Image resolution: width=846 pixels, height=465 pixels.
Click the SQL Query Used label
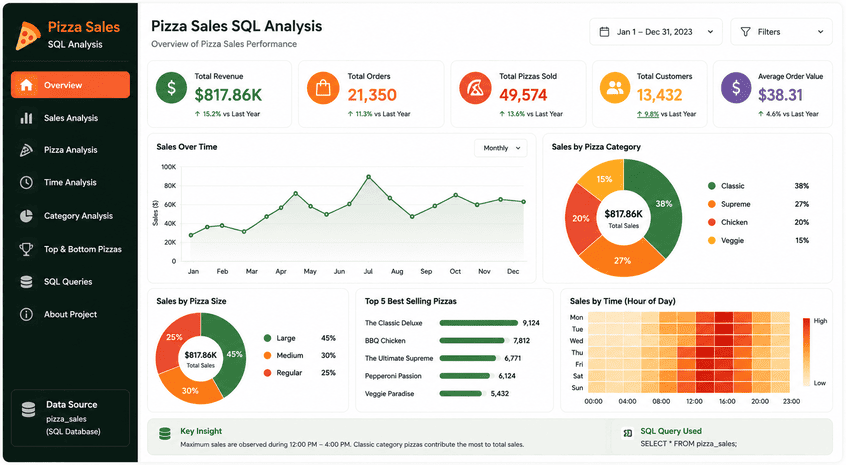point(671,431)
